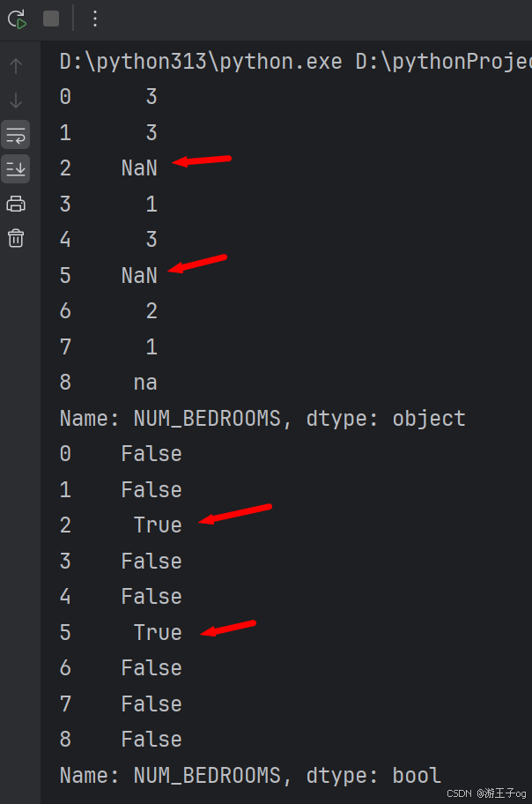Print the console output
Viewport: 532px width, 804px height.
point(16,204)
